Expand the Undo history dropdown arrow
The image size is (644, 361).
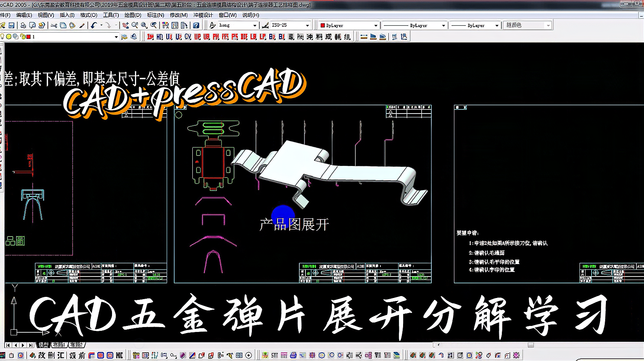[x=101, y=25]
